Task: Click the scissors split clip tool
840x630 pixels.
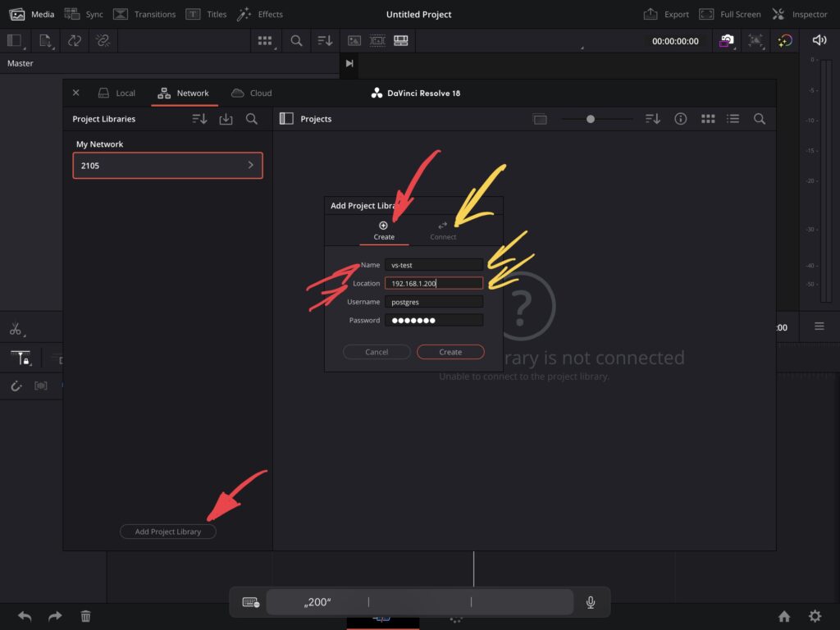Action: pyautogui.click(x=16, y=328)
